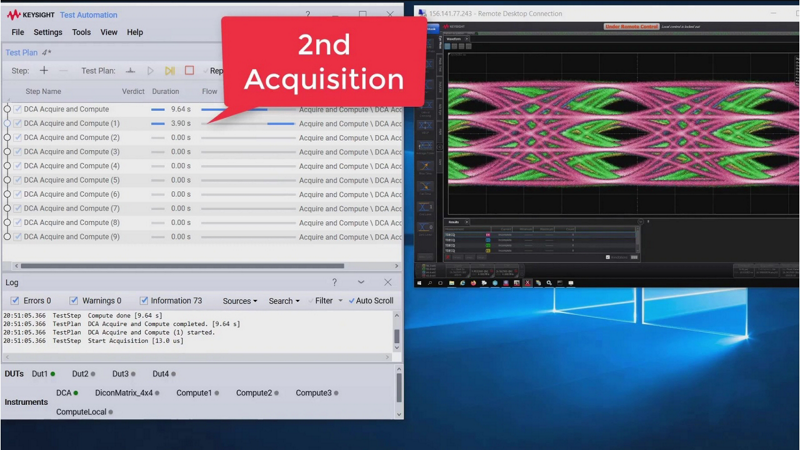Screen dimensions: 800x450
Task: Open the remote taskbar search icon
Action: [430, 283]
